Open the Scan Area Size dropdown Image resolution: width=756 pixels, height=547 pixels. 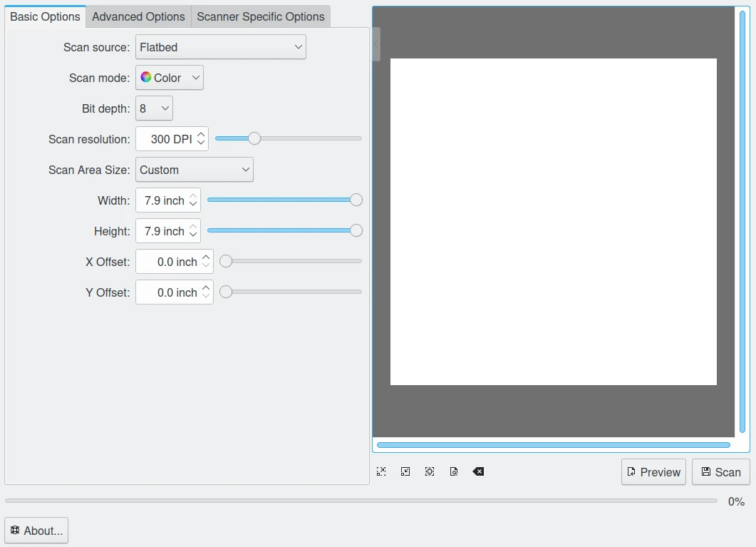coord(194,170)
